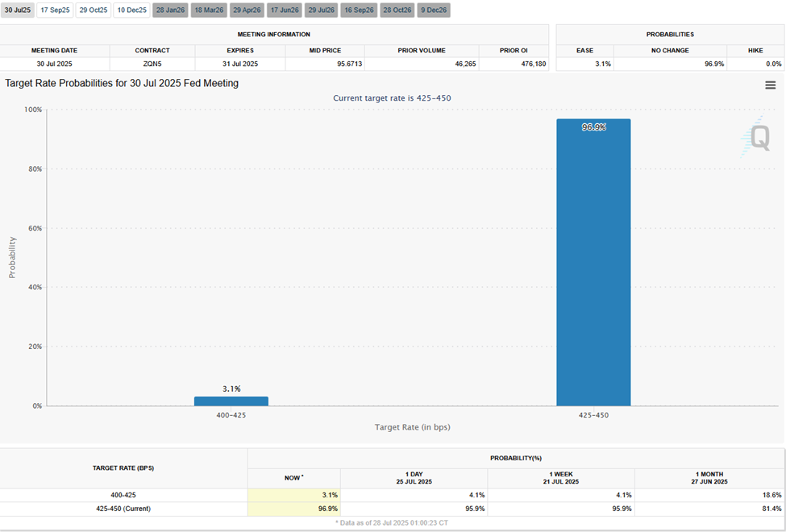This screenshot has height=532, width=786.
Task: Click the NOW column header
Action: coord(293,477)
